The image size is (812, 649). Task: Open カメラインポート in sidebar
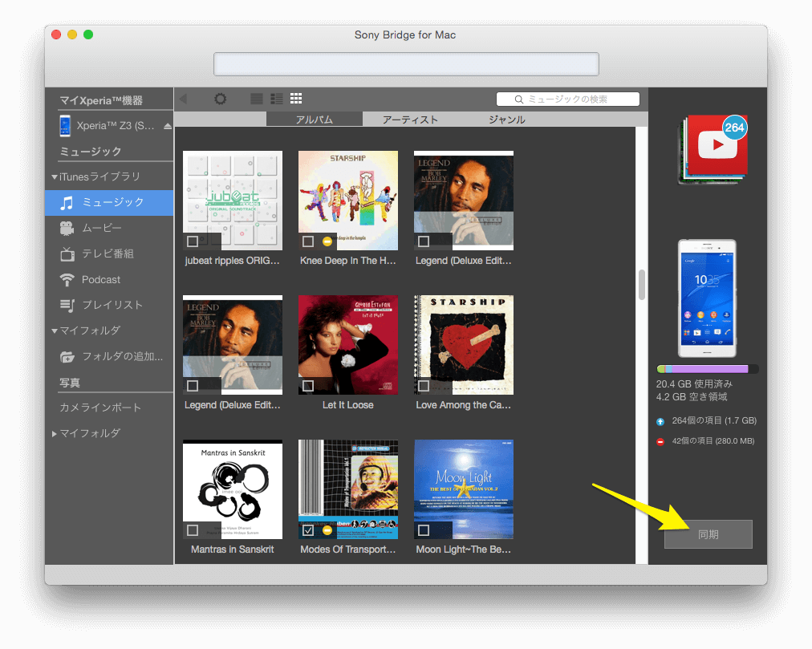pos(100,408)
